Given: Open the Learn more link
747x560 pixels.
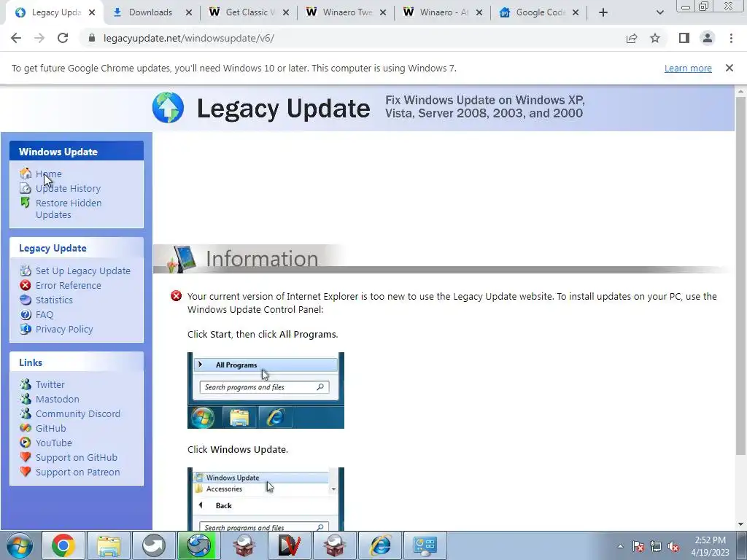Looking at the screenshot, I should point(688,68).
